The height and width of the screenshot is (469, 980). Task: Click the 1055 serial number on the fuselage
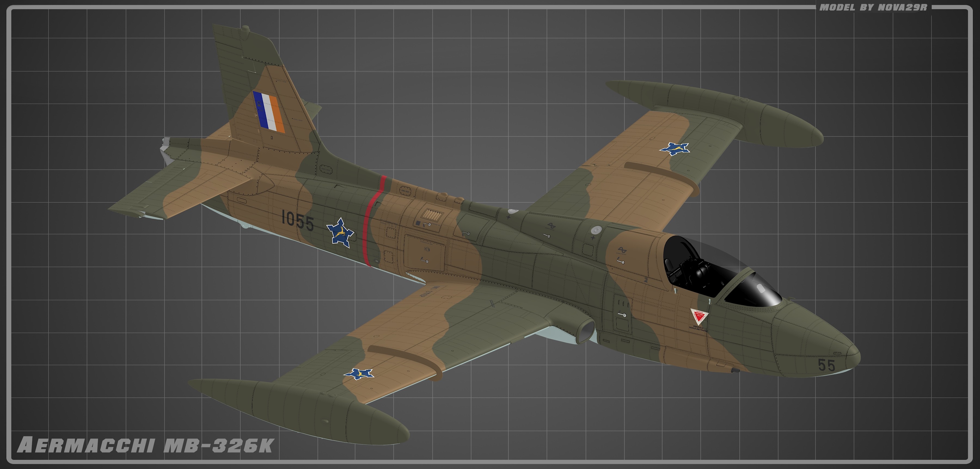298,220
